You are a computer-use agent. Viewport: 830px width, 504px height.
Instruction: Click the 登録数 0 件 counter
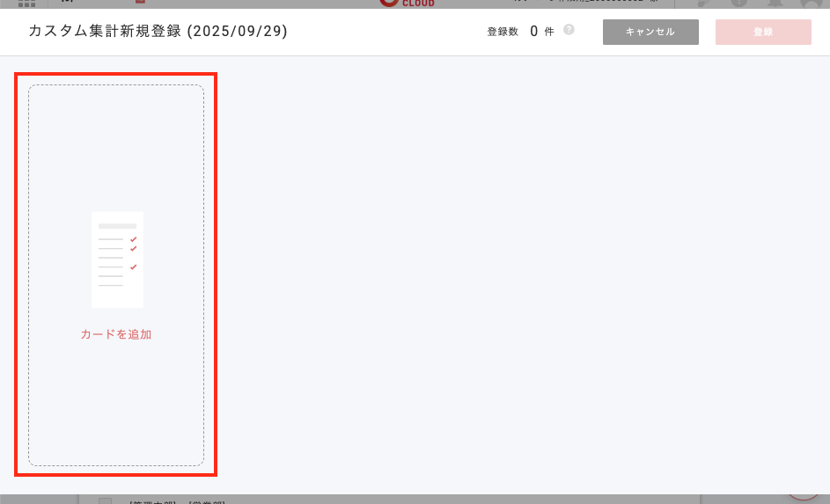[520, 32]
